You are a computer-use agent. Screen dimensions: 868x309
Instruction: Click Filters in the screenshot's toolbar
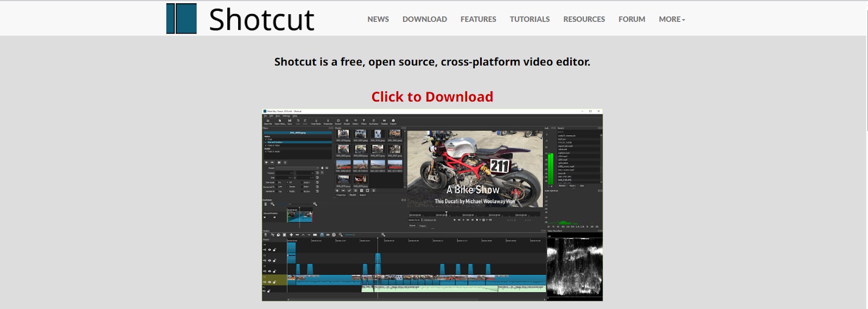[x=363, y=122]
